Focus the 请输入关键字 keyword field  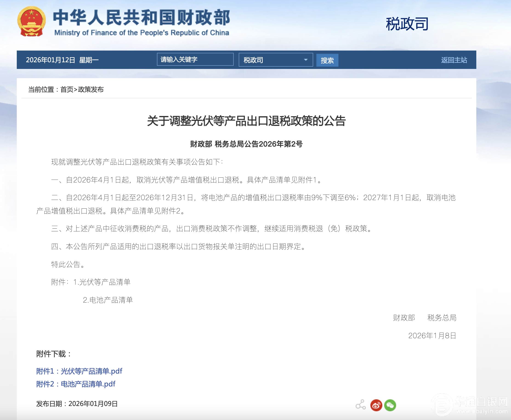(195, 60)
